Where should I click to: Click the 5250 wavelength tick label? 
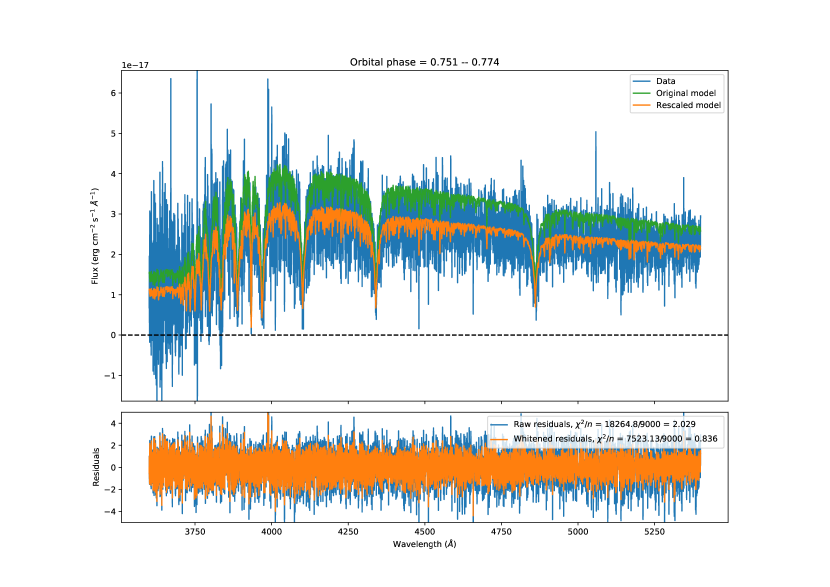(654, 531)
